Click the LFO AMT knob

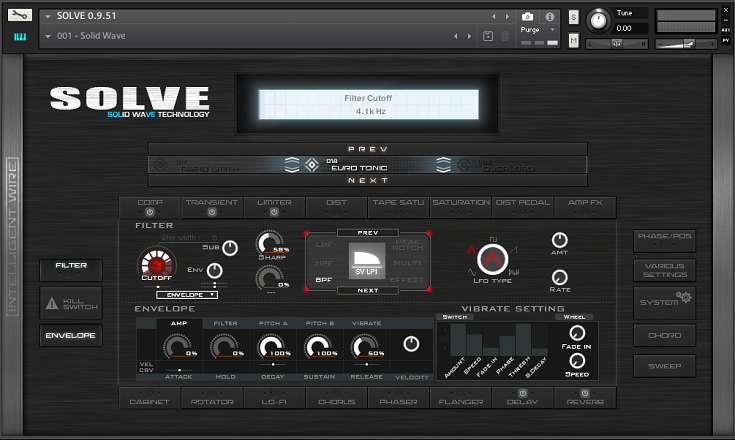(x=559, y=240)
